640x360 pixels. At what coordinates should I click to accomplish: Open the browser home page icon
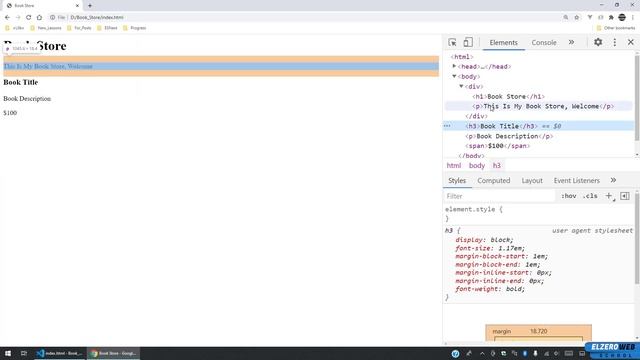(39, 18)
